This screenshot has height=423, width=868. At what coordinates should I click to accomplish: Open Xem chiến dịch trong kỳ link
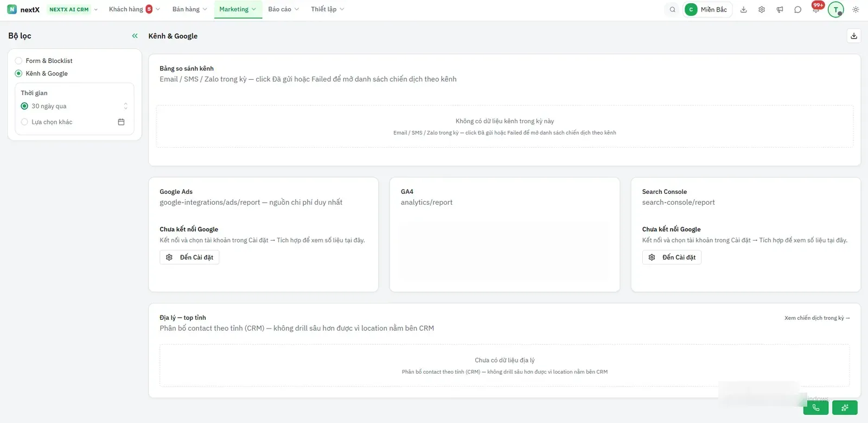[x=817, y=318]
